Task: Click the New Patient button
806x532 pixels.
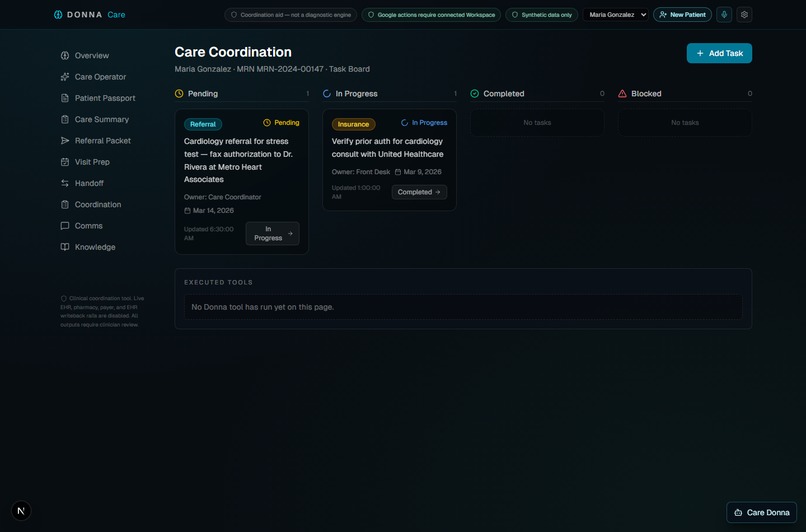Action: [x=682, y=14]
